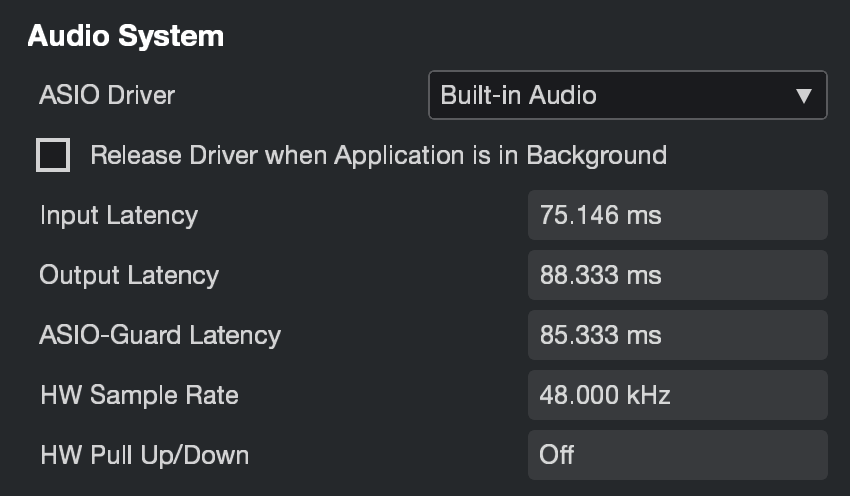The image size is (850, 496).
Task: Click the HW Sample Rate label
Action: click(139, 395)
